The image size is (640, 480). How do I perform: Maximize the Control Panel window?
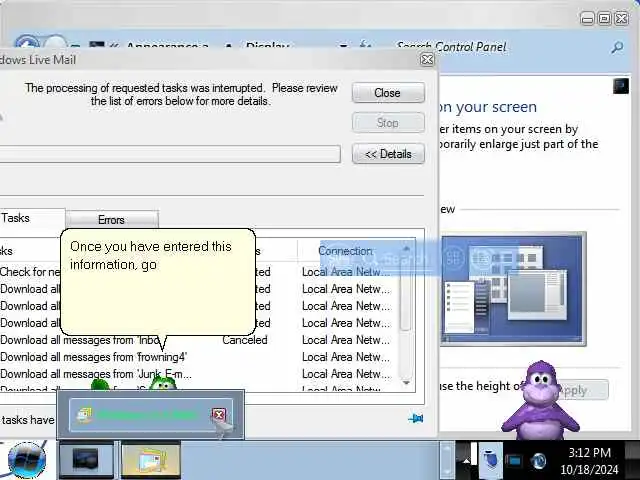coord(604,18)
